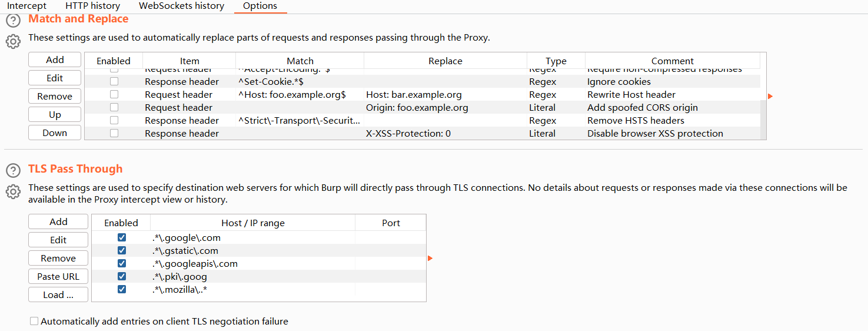The width and height of the screenshot is (868, 331).
Task: Click Remove in Match and Replace
Action: 55,96
